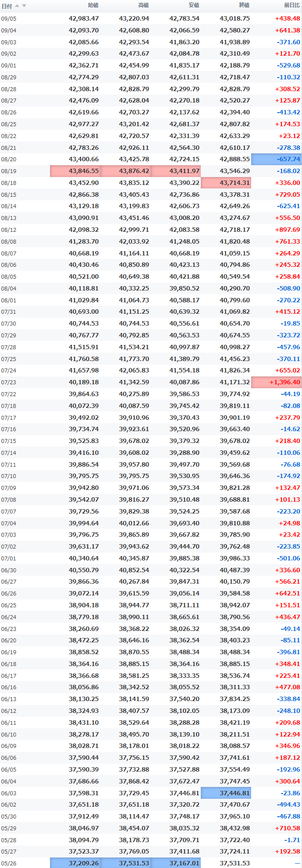Select the 安値 column header
Image resolution: width=302 pixels, height=868 pixels.
pos(194,6)
